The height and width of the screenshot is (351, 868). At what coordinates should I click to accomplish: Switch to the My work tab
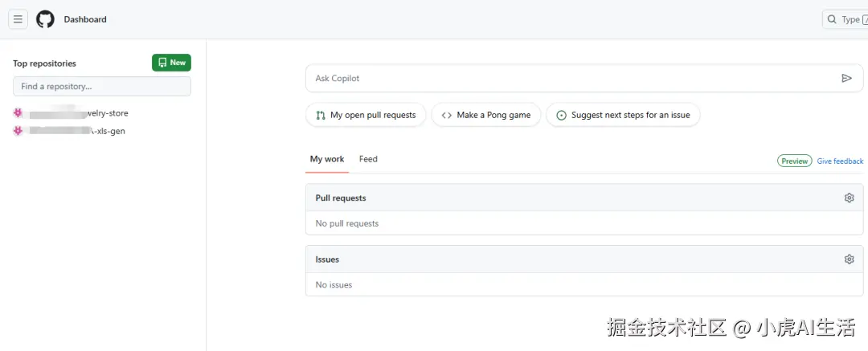click(327, 159)
